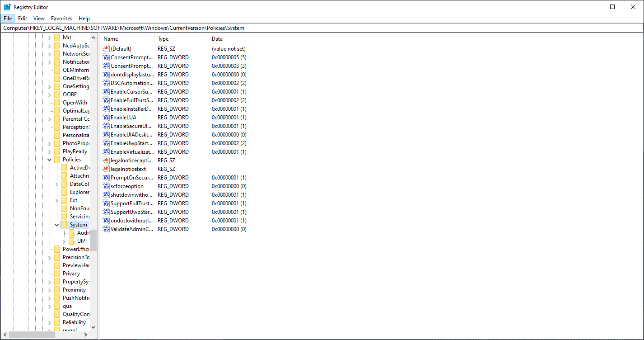Expand the Mrt key
The image size is (644, 340).
[50, 38]
